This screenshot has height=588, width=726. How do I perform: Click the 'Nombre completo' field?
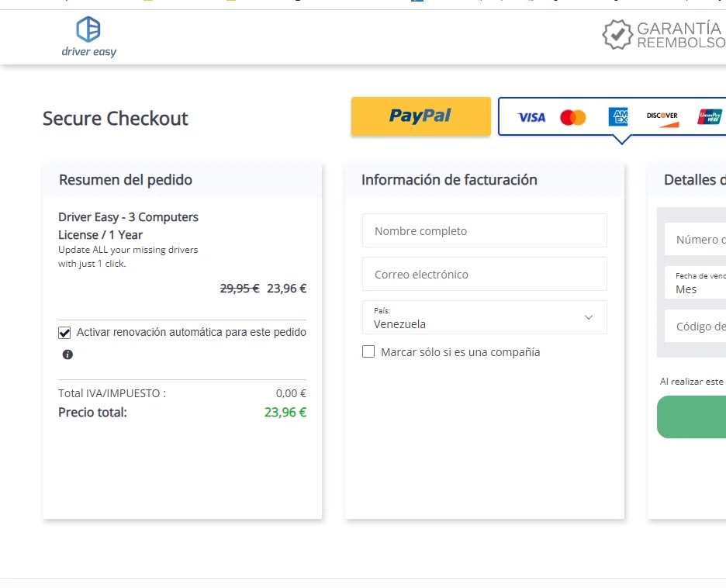pos(484,230)
